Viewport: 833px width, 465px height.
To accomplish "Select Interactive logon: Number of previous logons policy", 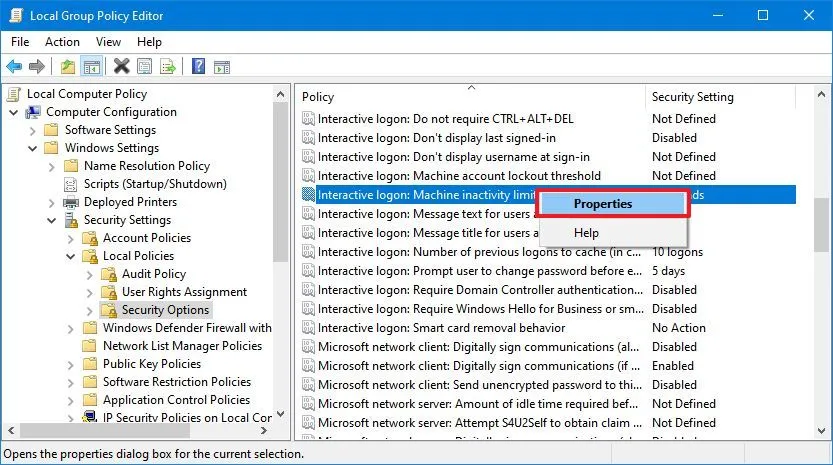I will 479,252.
